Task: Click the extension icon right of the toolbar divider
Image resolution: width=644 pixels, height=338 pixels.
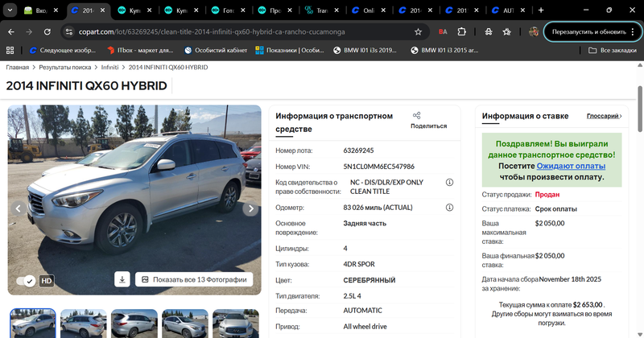Action: (489, 31)
